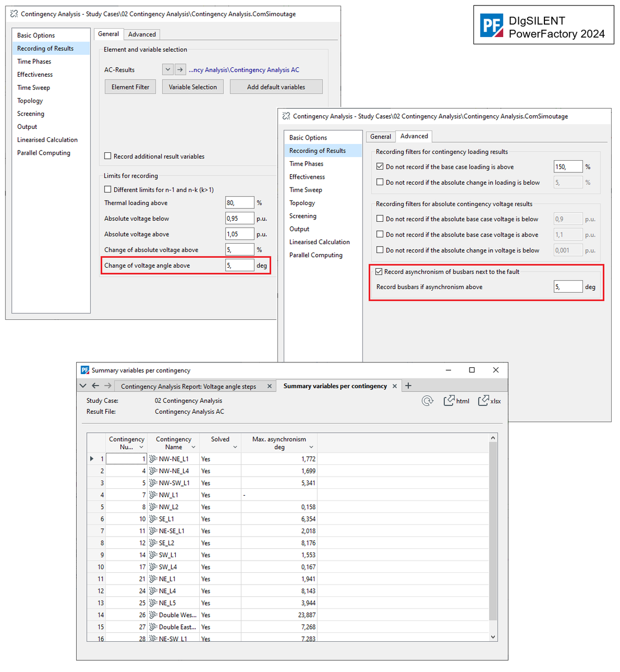Click the Double Wes... contingency icon

pyautogui.click(x=153, y=615)
